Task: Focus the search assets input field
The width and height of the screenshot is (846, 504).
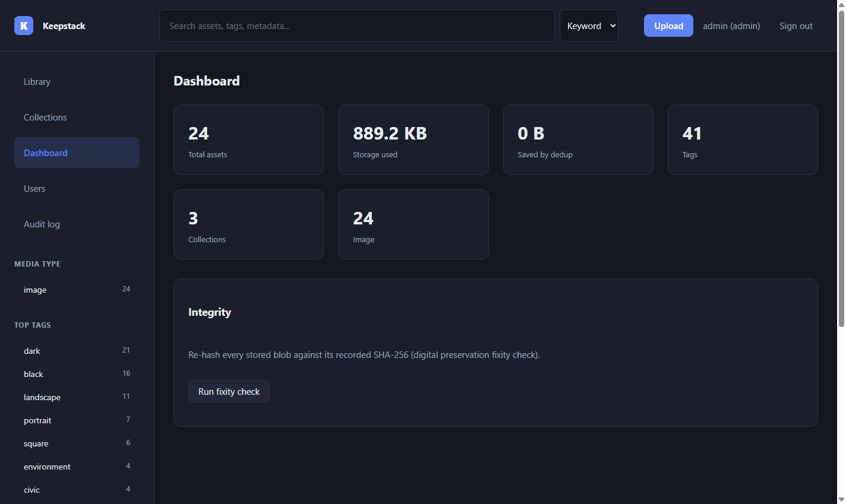Action: point(356,26)
